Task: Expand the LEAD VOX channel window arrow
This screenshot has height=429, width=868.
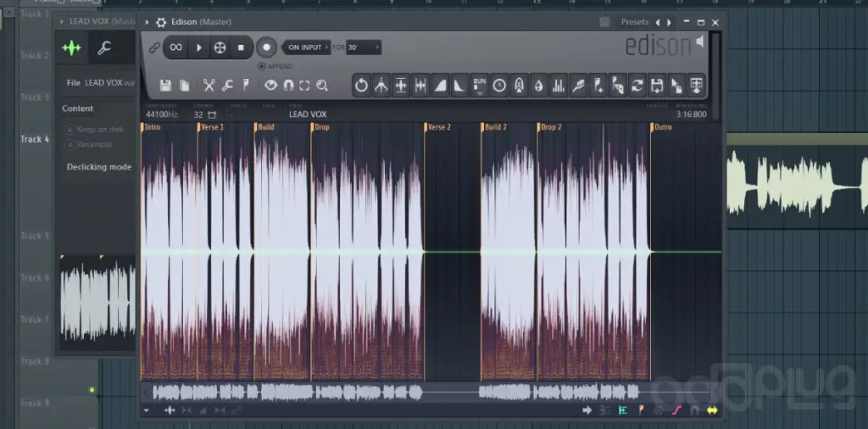Action: [61, 21]
